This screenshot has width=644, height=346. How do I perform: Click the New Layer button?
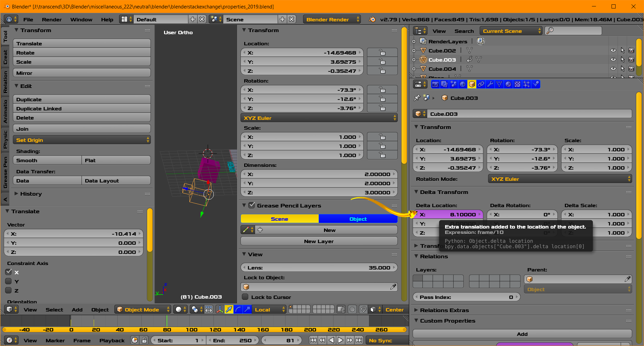click(319, 241)
